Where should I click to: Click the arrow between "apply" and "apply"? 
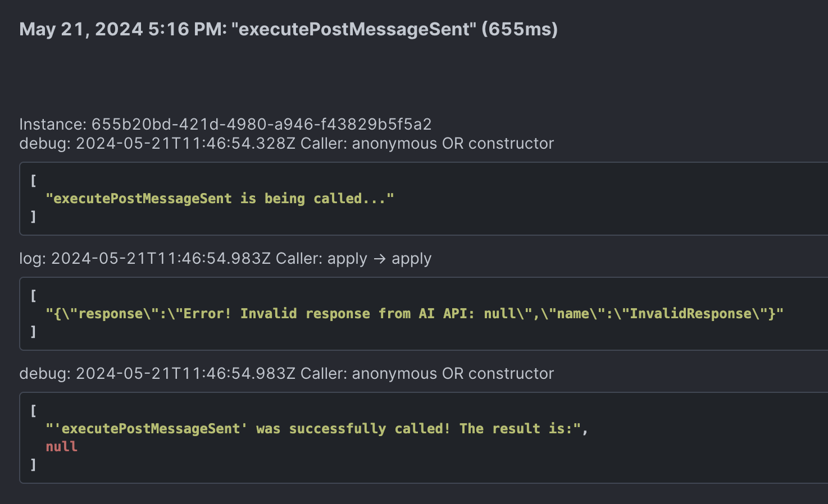tap(380, 259)
